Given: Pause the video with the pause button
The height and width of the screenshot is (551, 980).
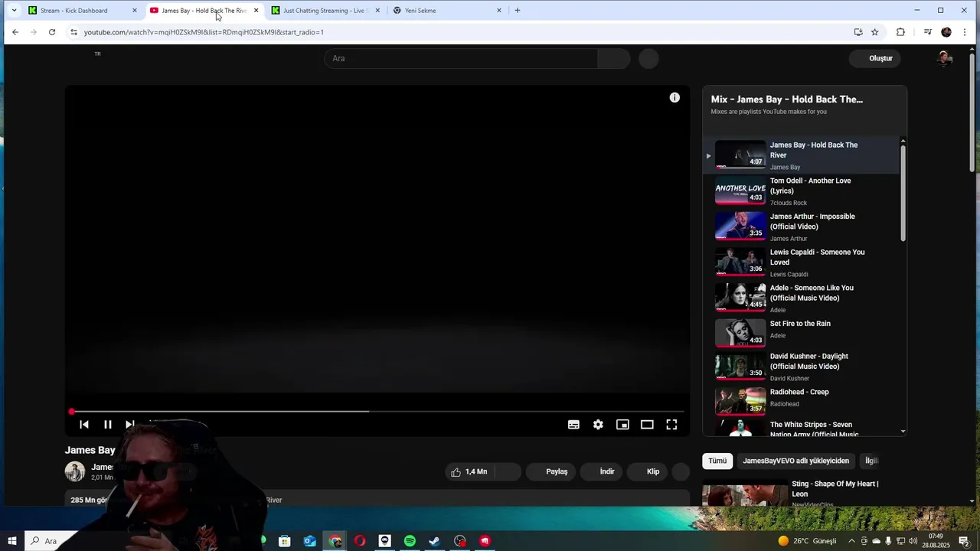Looking at the screenshot, I should 108,425.
